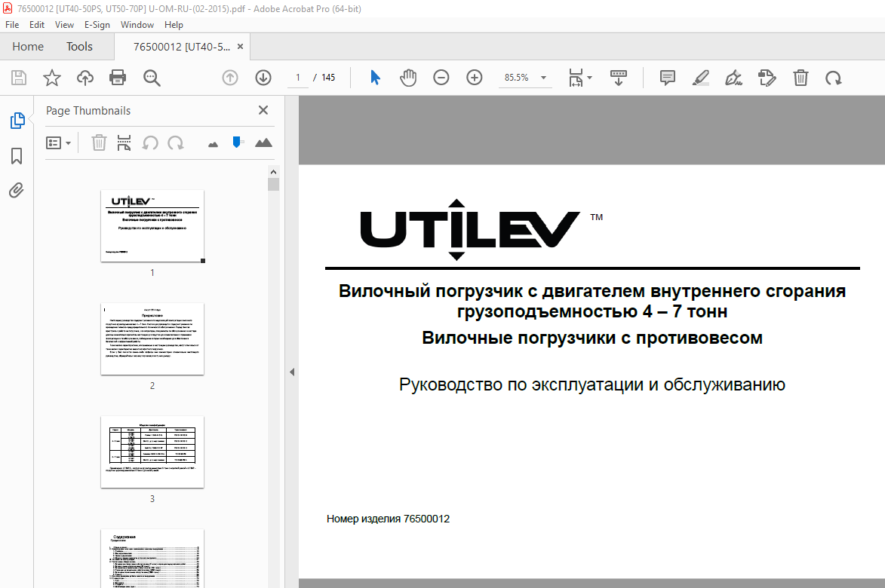This screenshot has width=885, height=588.
Task: Open zoom level dropdown arrow
Action: click(543, 78)
